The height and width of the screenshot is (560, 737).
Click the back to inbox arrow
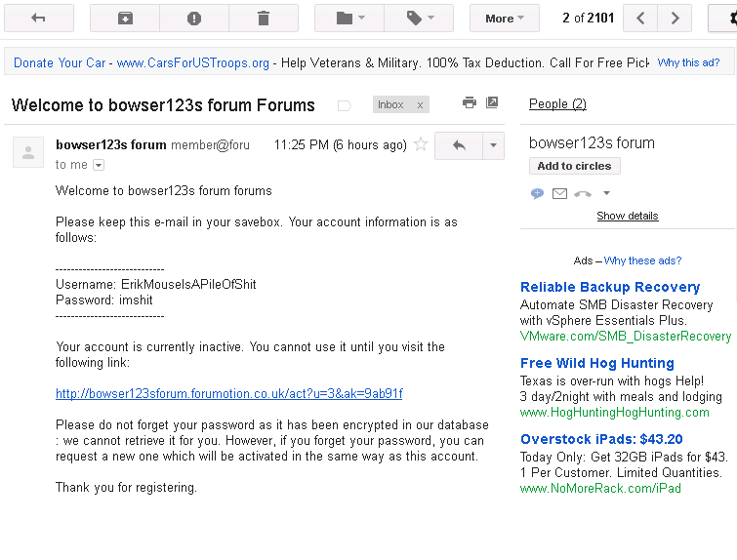[38, 19]
